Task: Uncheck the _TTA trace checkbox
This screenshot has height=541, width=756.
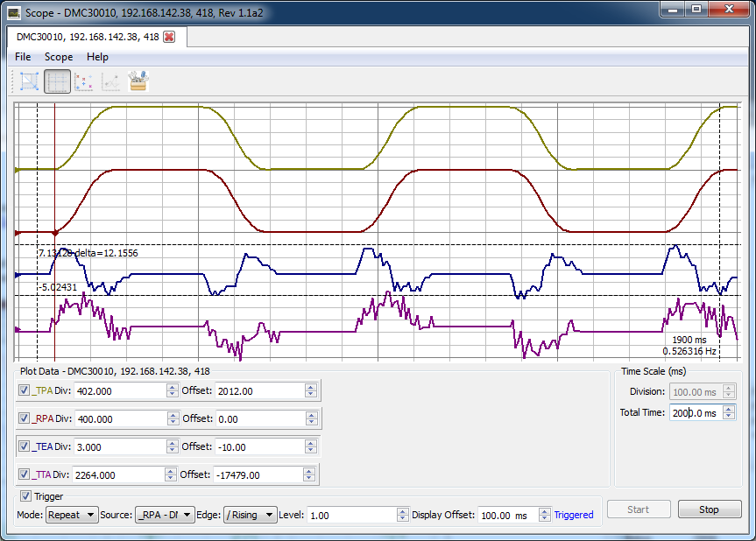Action: 25,474
